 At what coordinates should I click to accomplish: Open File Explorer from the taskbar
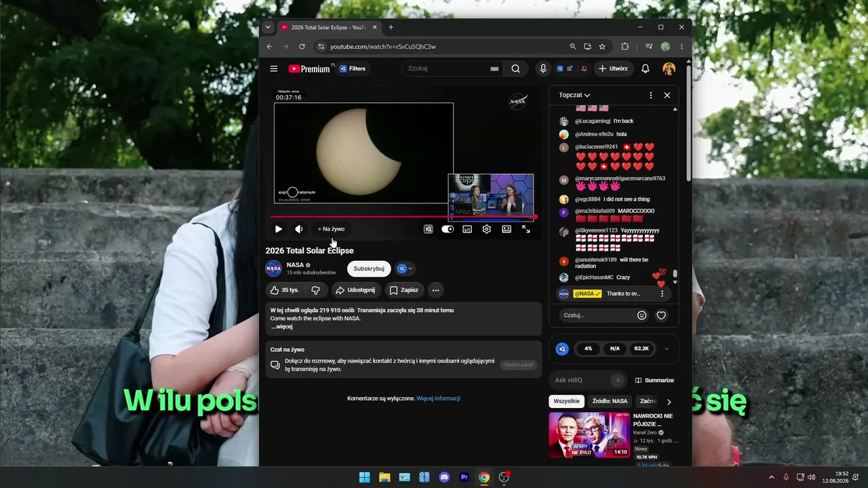coord(384,477)
